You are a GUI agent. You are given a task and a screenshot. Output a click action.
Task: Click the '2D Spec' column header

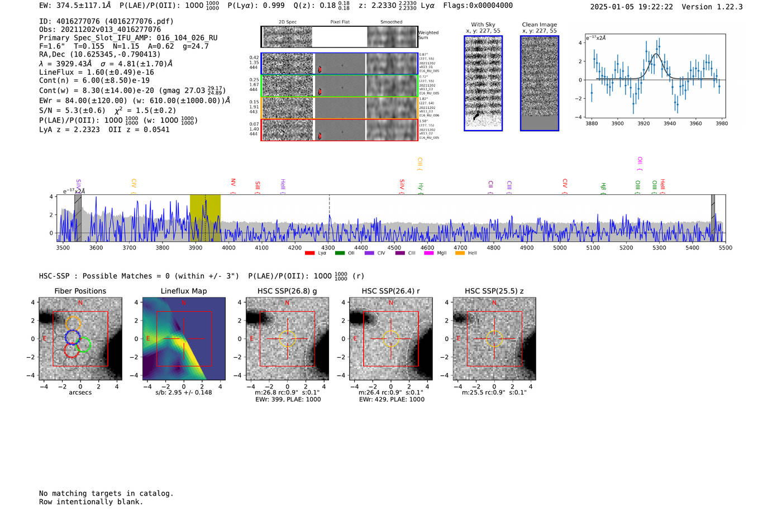(x=288, y=22)
